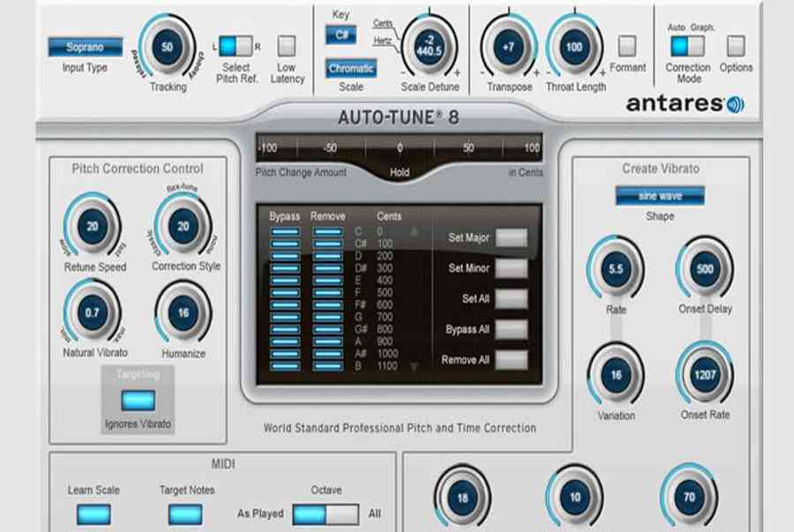Click the Tracking knob
This screenshot has width=794, height=532.
[x=167, y=47]
